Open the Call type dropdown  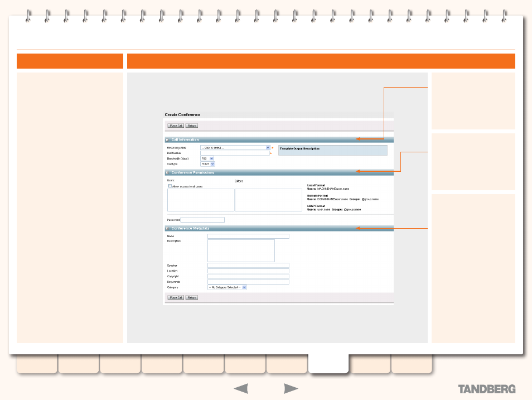click(207, 164)
